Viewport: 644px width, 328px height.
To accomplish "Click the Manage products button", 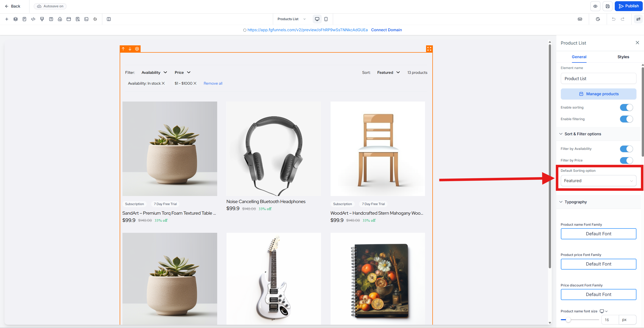I will [598, 94].
